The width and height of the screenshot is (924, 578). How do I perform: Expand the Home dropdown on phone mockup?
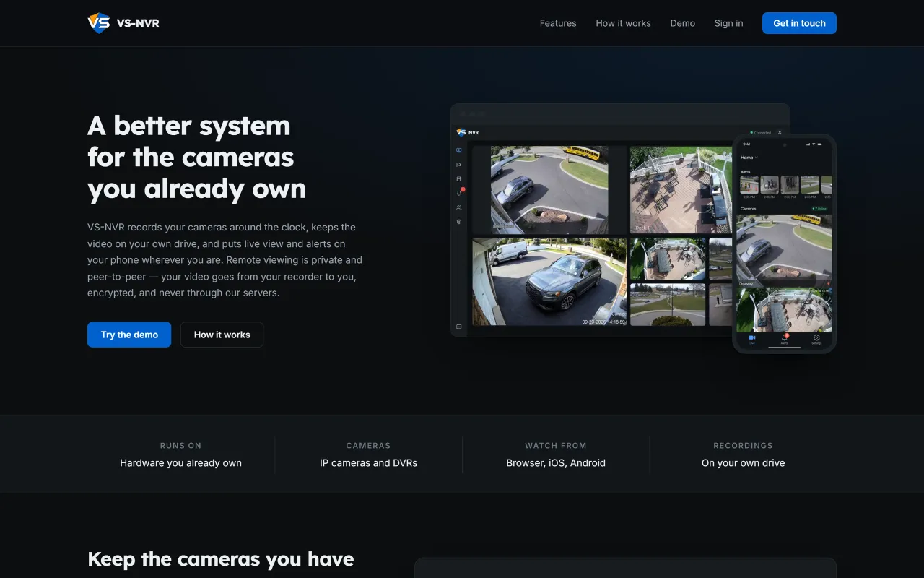[749, 157]
